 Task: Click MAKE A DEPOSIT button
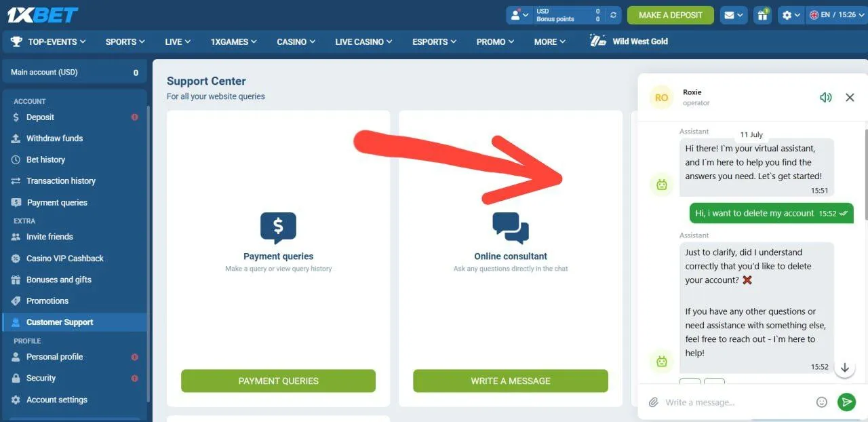point(671,15)
